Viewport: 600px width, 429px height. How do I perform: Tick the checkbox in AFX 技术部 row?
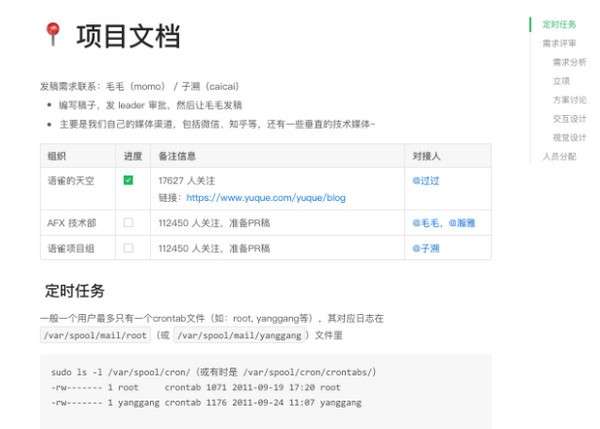click(x=128, y=222)
